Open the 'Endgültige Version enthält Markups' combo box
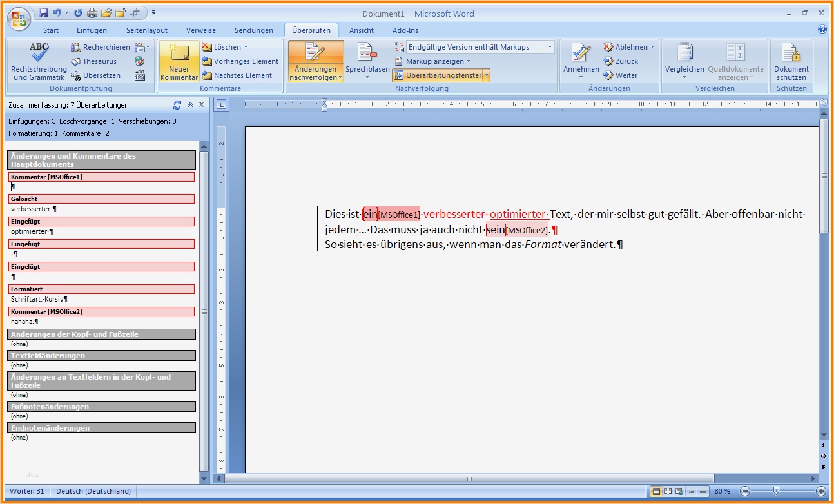The image size is (834, 504). 481,47
